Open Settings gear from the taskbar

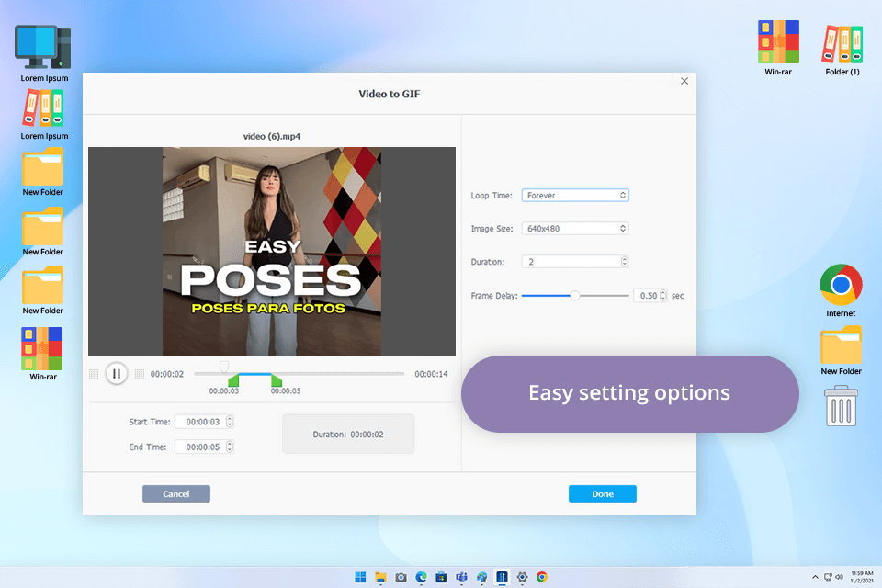tap(522, 577)
